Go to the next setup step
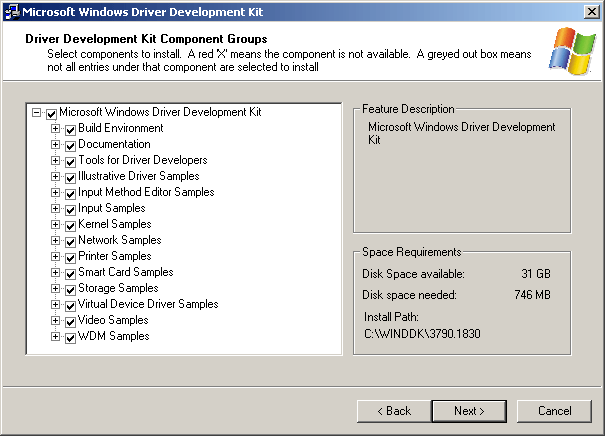605x436 pixels. (x=469, y=411)
